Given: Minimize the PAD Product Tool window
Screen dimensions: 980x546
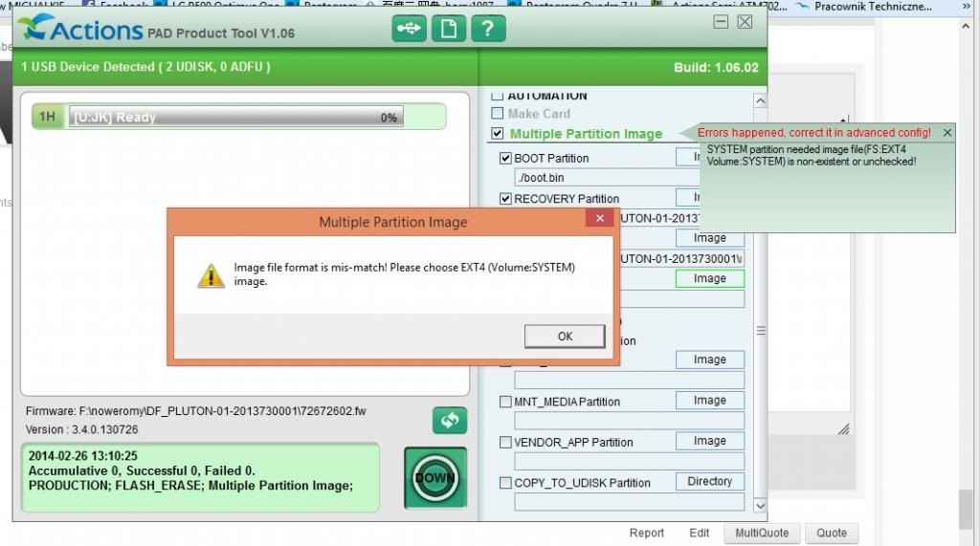Looking at the screenshot, I should tap(721, 21).
